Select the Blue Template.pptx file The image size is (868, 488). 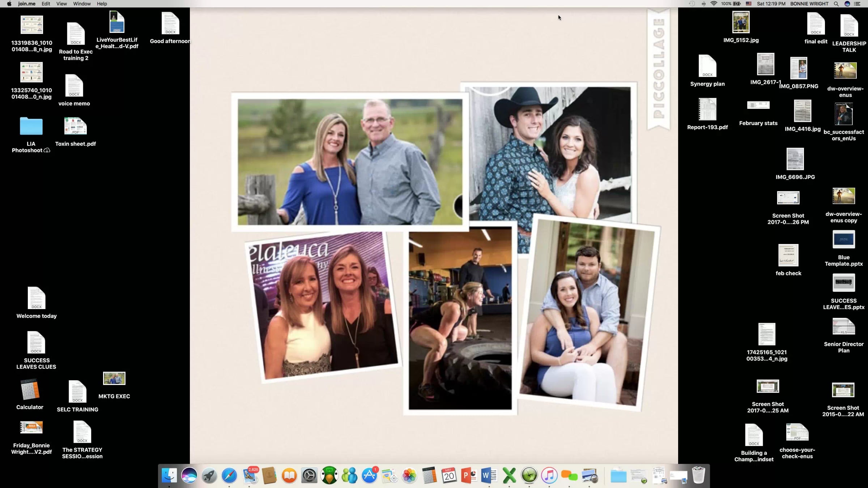coord(843,240)
